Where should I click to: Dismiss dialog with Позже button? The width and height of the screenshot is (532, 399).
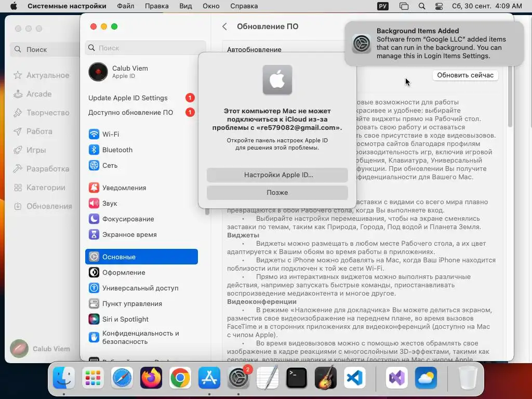(x=277, y=193)
